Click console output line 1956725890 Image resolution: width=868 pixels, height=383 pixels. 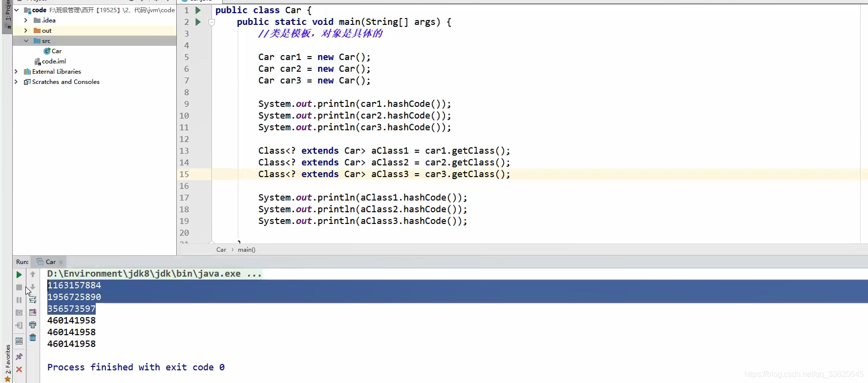point(74,297)
